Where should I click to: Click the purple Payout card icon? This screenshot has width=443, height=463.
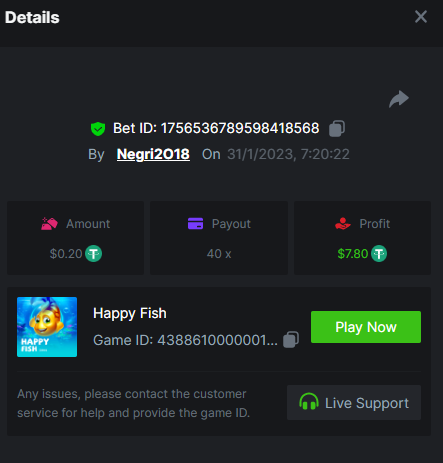(x=196, y=224)
